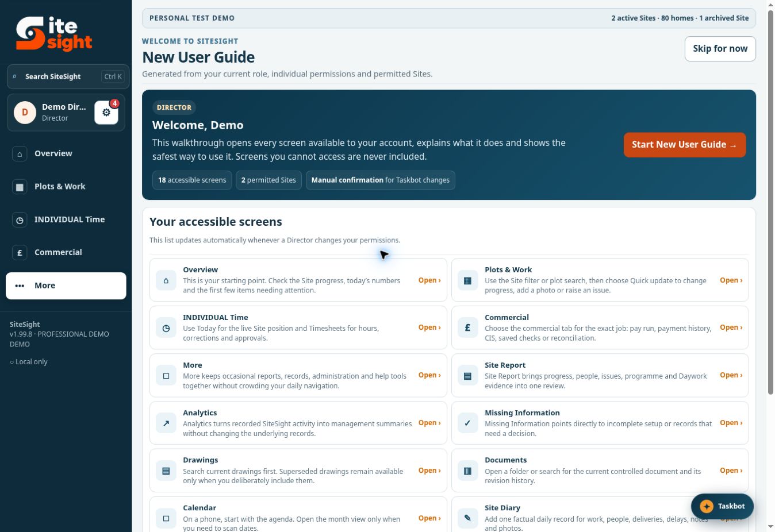Click the Calendar card icon
The width and height of the screenshot is (775, 532).
point(166,518)
